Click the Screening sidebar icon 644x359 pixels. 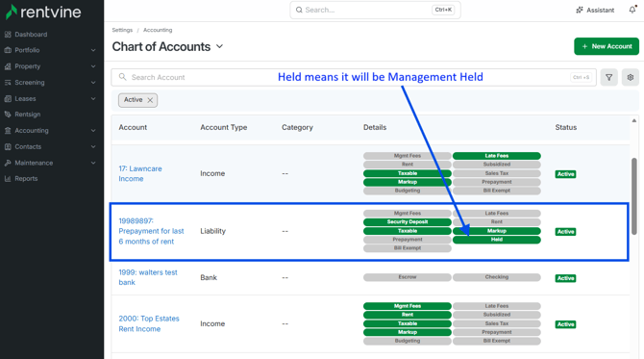[x=8, y=83]
